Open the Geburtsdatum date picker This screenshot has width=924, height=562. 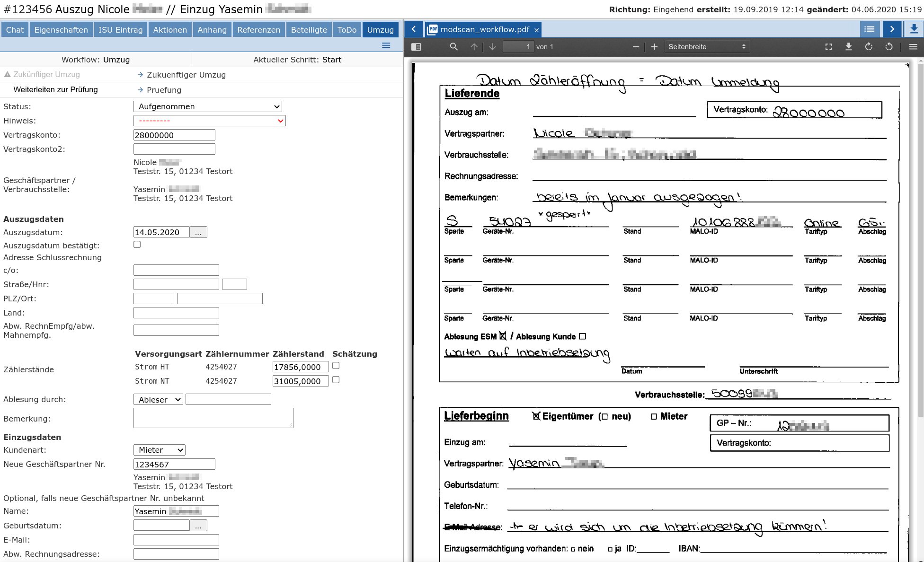click(198, 526)
